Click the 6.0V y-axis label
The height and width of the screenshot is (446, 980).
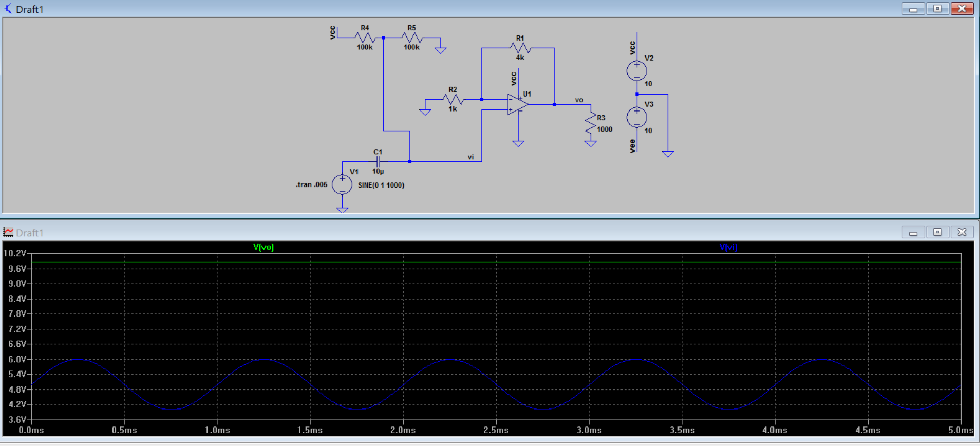pos(17,359)
